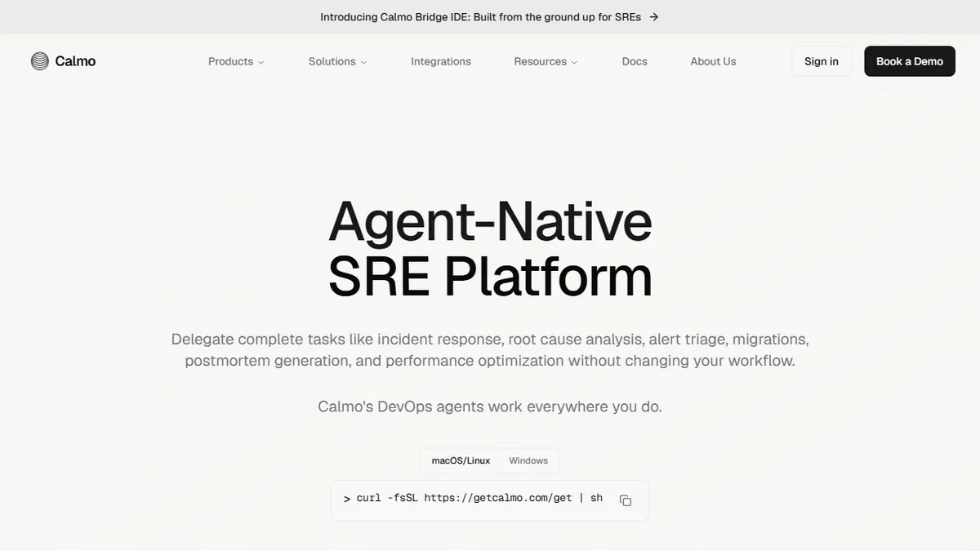Expand the Solutions menu chevron
This screenshot has width=980, height=551.
(x=363, y=62)
